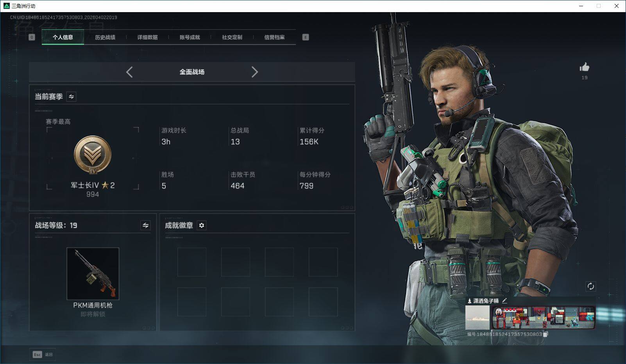Minimize the 三角洲行动 window
The image size is (626, 364).
coord(581,6)
